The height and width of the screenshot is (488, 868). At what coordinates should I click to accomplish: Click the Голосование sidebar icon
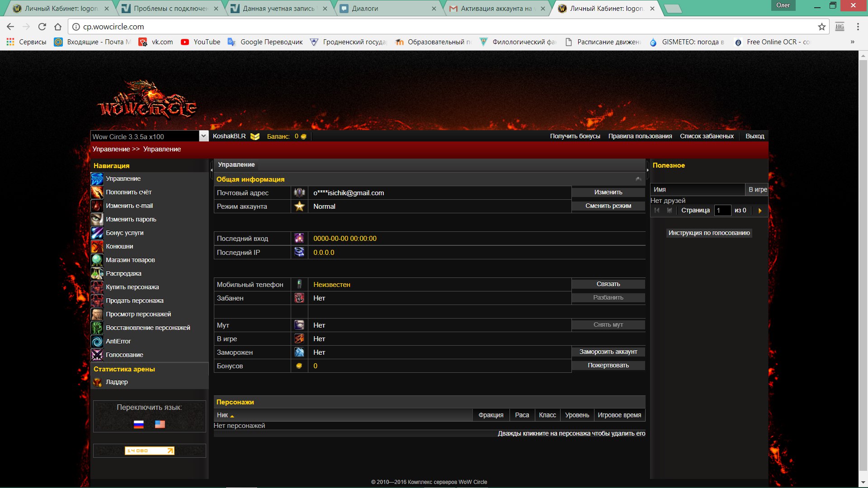(97, 355)
